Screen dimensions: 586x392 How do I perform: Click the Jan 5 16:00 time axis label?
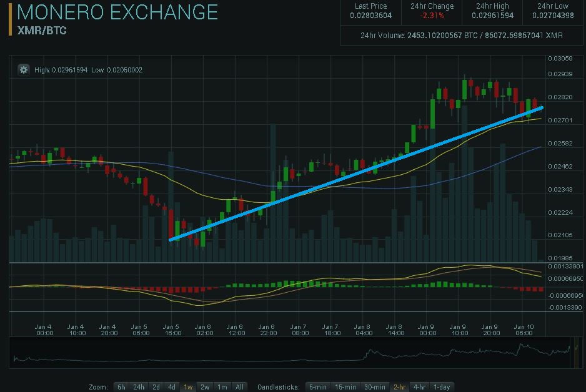pyautogui.click(x=172, y=330)
